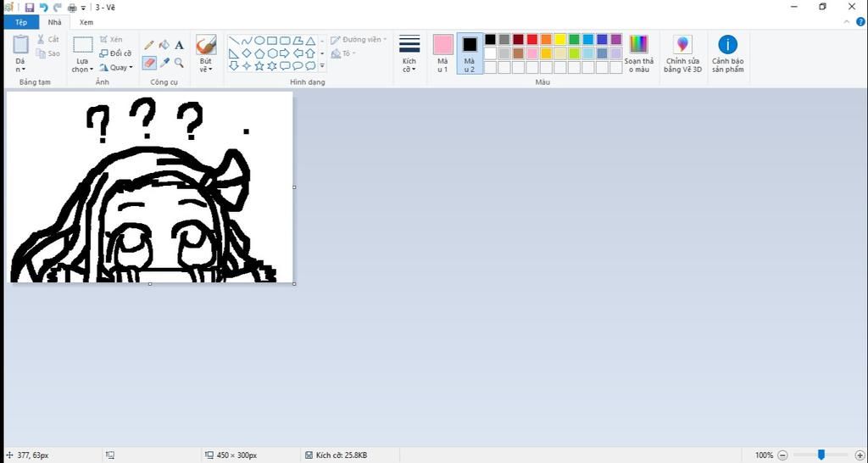Click the rectangular selection tool box
This screenshot has width=868, height=463.
click(x=82, y=46)
